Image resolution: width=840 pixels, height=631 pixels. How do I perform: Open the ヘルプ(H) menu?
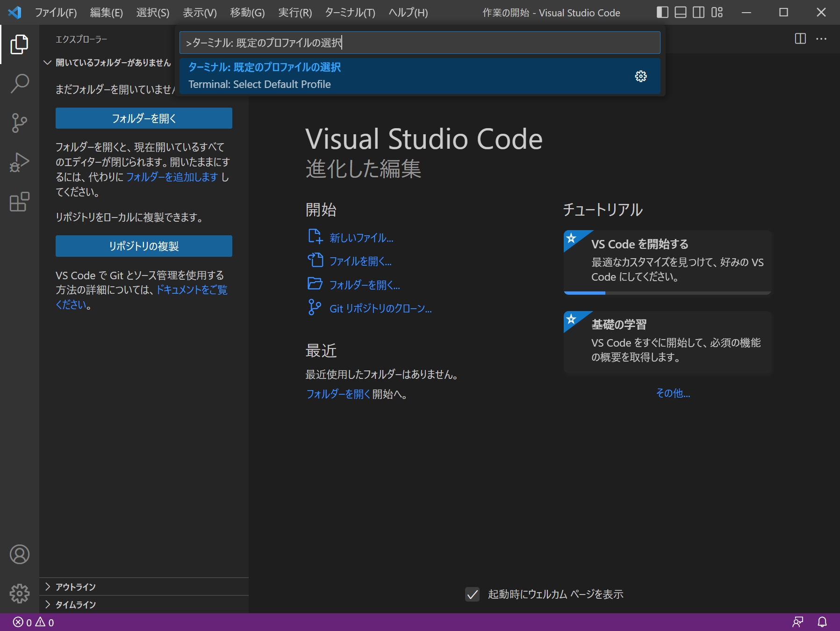pyautogui.click(x=408, y=13)
